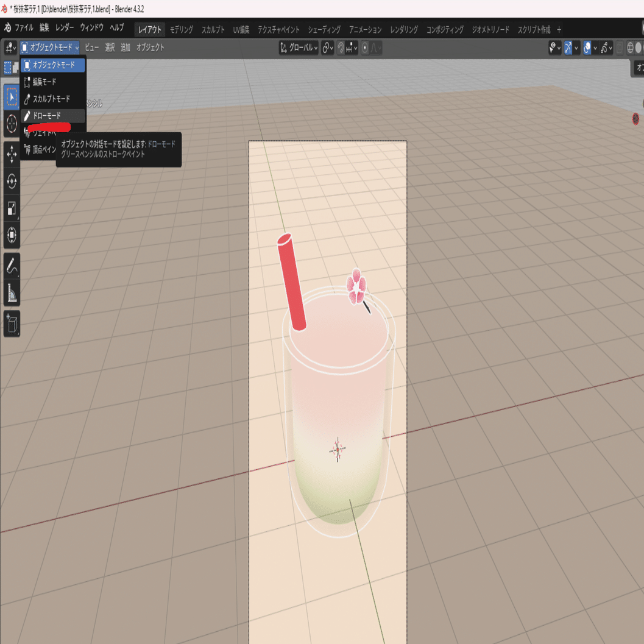
Task: Toggle show gizmo button
Action: coord(568,48)
